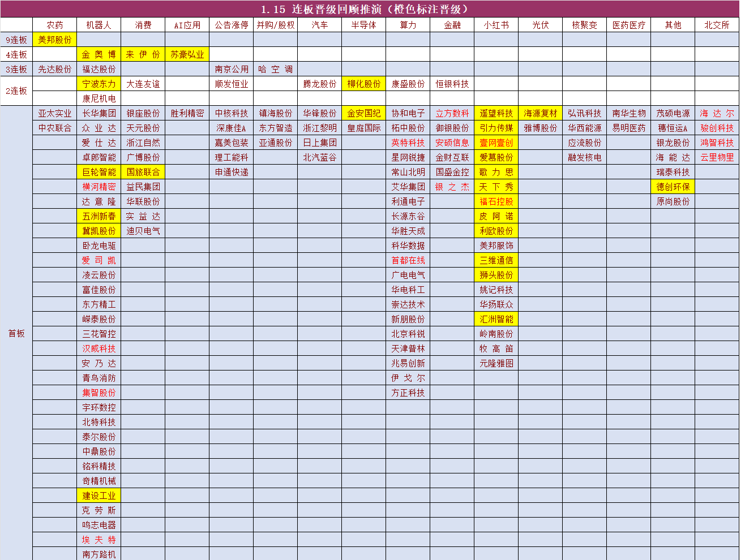The width and height of the screenshot is (745, 560).
Task: Click the highlighted cell 五洲新春
Action: click(x=99, y=216)
